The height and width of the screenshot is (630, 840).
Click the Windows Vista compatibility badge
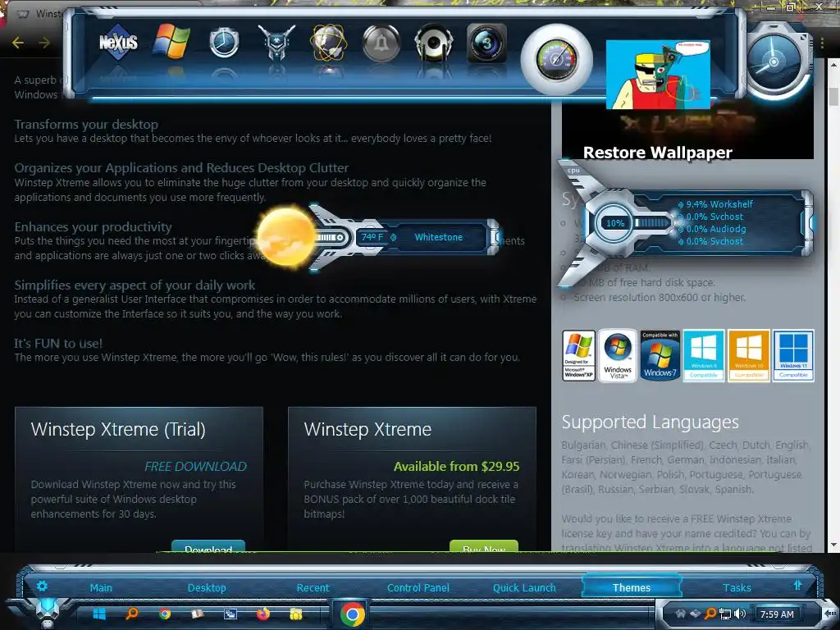pyautogui.click(x=618, y=356)
